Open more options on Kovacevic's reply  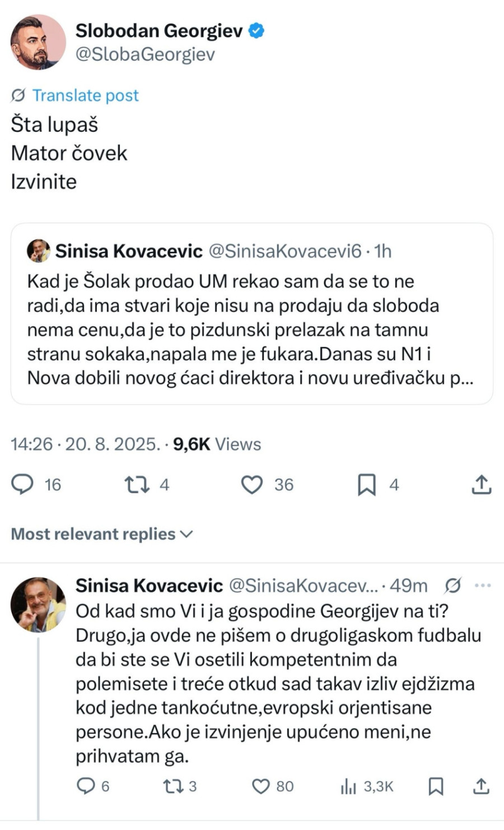coord(482,586)
